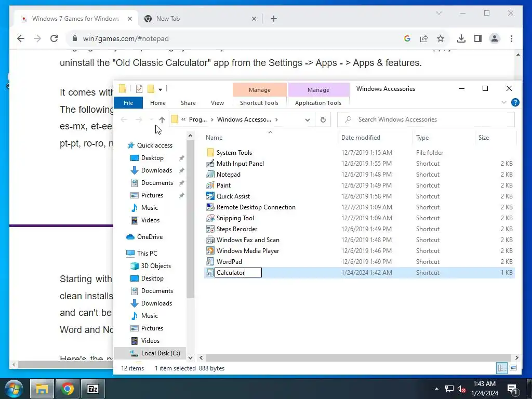Switch to the New Tab browser tab

199,19
